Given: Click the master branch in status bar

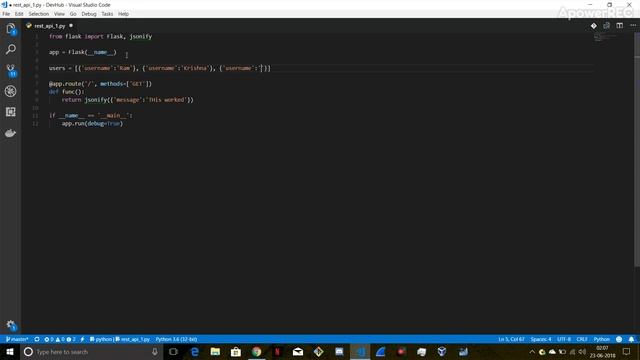Looking at the screenshot, I should point(17,339).
